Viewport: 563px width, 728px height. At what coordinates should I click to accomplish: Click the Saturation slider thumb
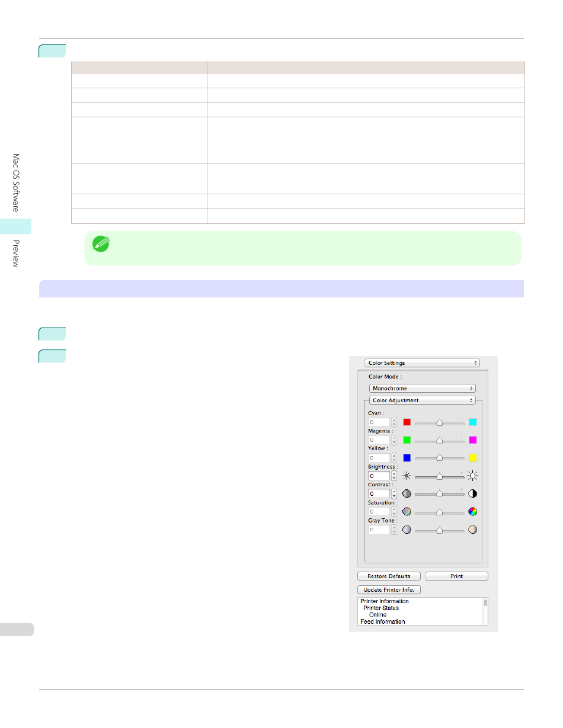point(440,512)
